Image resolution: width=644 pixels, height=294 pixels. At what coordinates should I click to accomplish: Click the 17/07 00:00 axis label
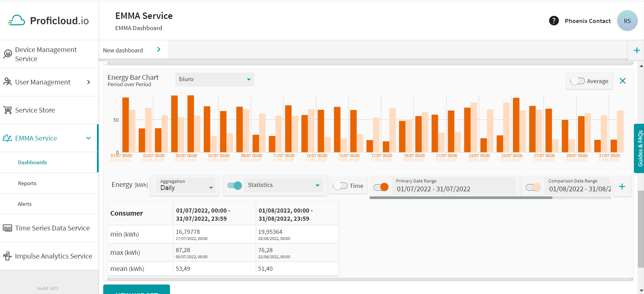point(382,156)
